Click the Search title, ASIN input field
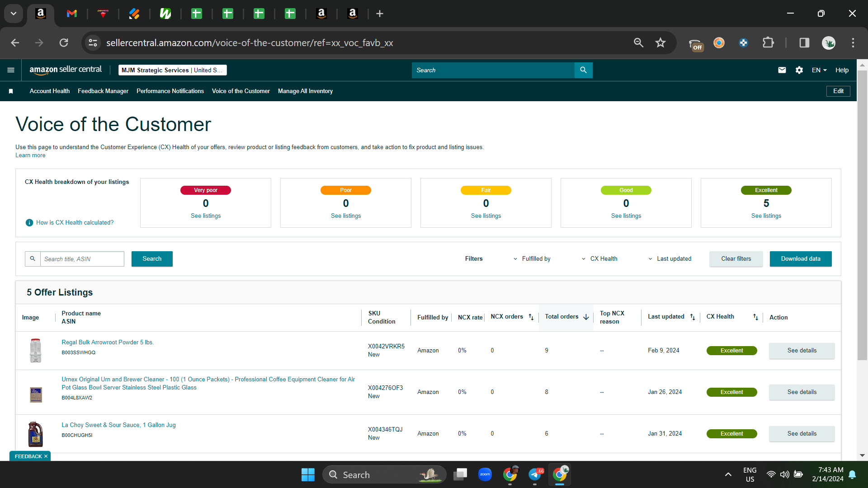The image size is (868, 488). [82, 259]
